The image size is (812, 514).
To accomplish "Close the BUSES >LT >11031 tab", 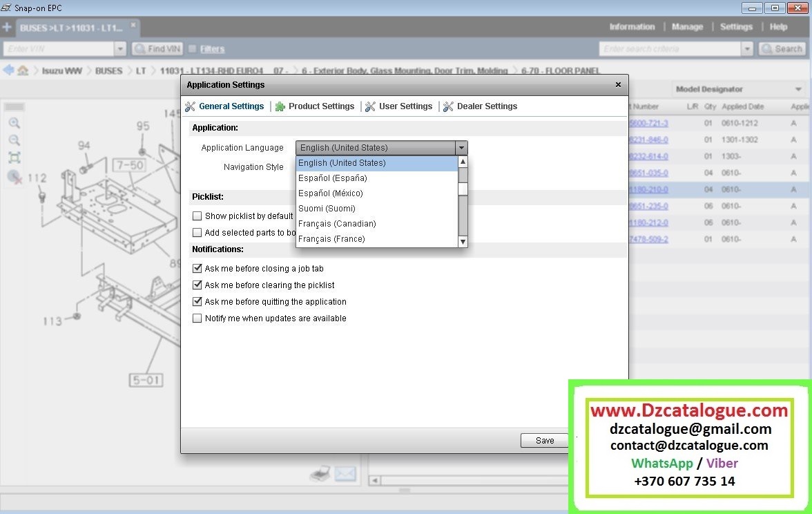I will point(133,25).
